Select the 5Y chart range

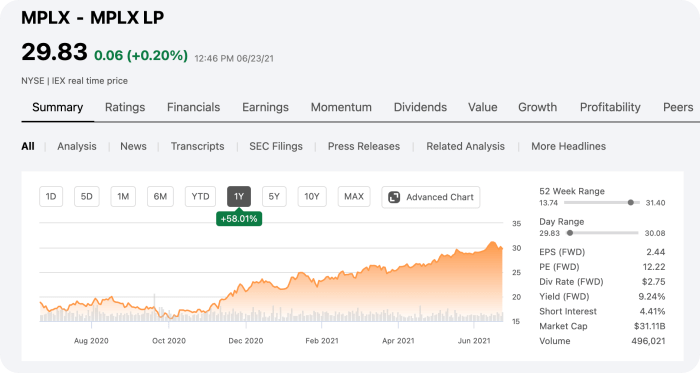pyautogui.click(x=274, y=196)
